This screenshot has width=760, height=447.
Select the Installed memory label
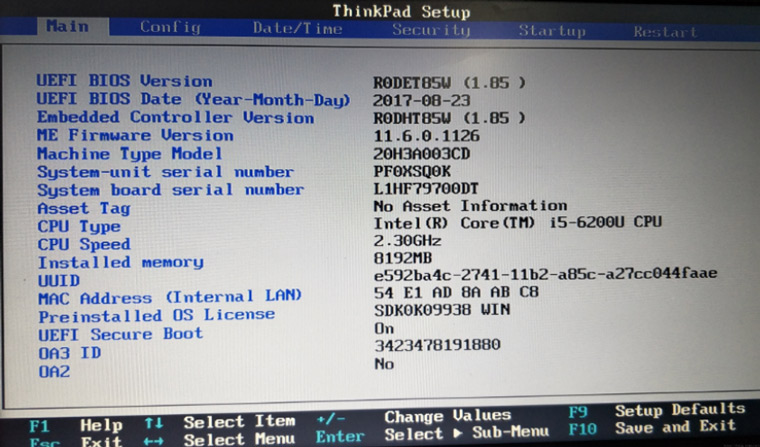121,262
